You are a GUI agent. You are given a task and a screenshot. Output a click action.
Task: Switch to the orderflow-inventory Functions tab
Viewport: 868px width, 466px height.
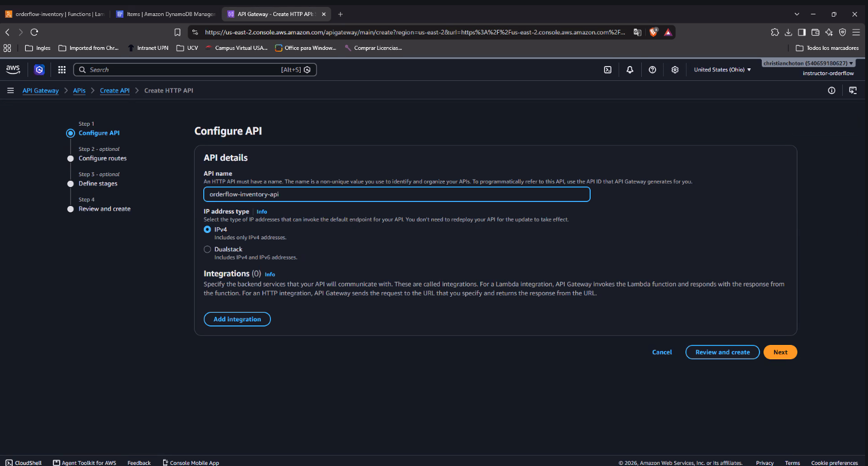[55, 14]
